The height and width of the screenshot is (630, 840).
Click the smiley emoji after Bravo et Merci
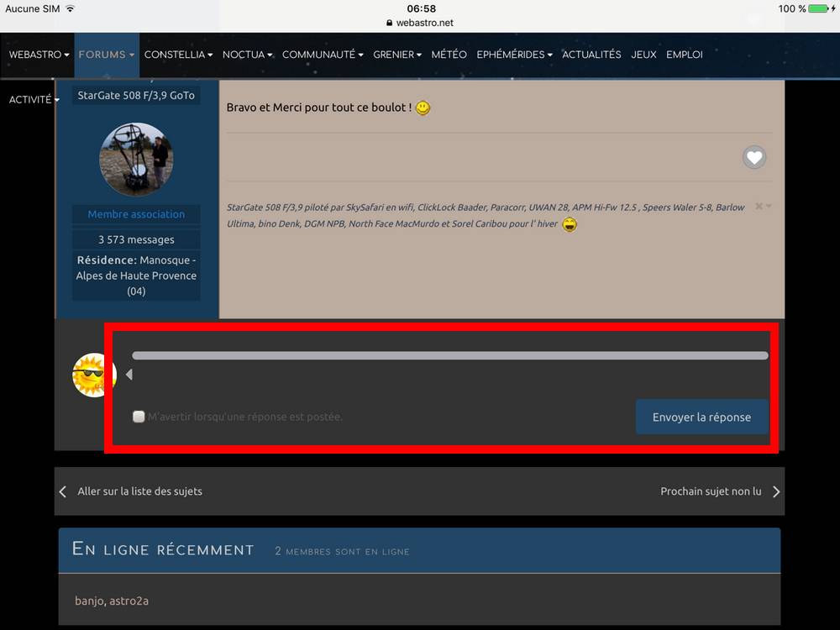(423, 108)
